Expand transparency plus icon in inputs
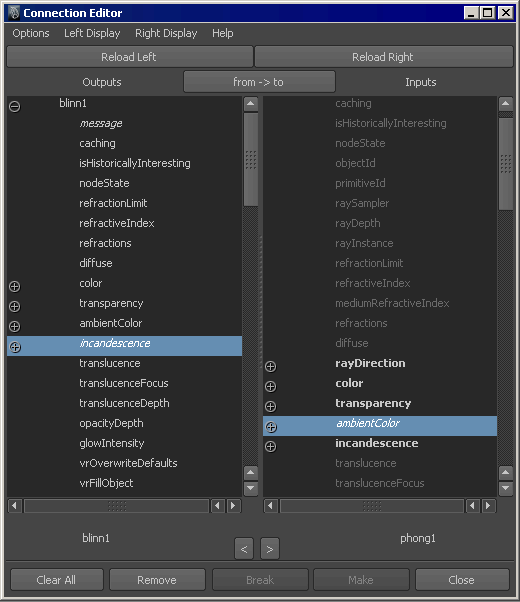Viewport: 520px width, 602px height. click(x=270, y=406)
